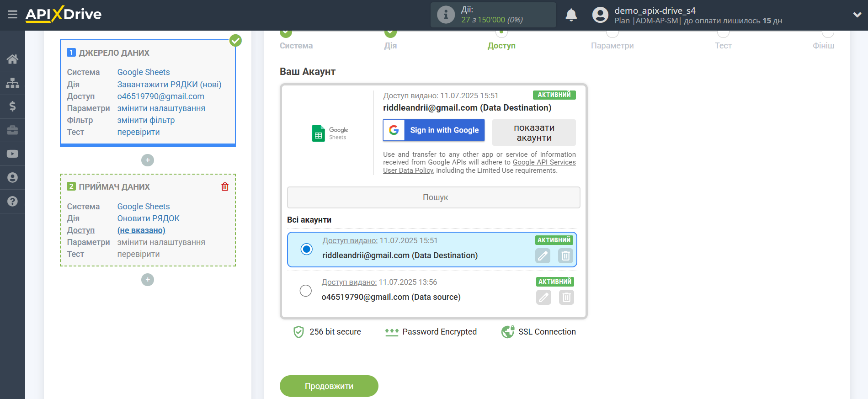Open source access o46519790@gmail.com link
The image size is (868, 399).
coord(161,96)
